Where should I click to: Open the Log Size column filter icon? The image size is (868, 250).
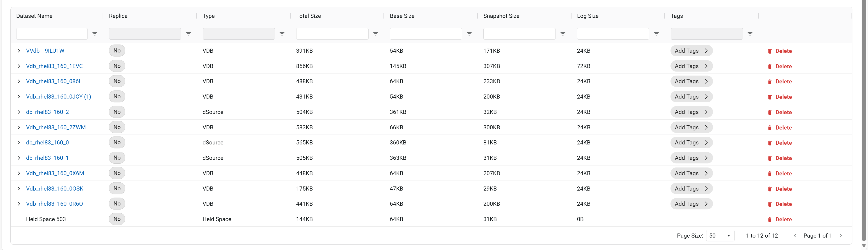point(656,34)
